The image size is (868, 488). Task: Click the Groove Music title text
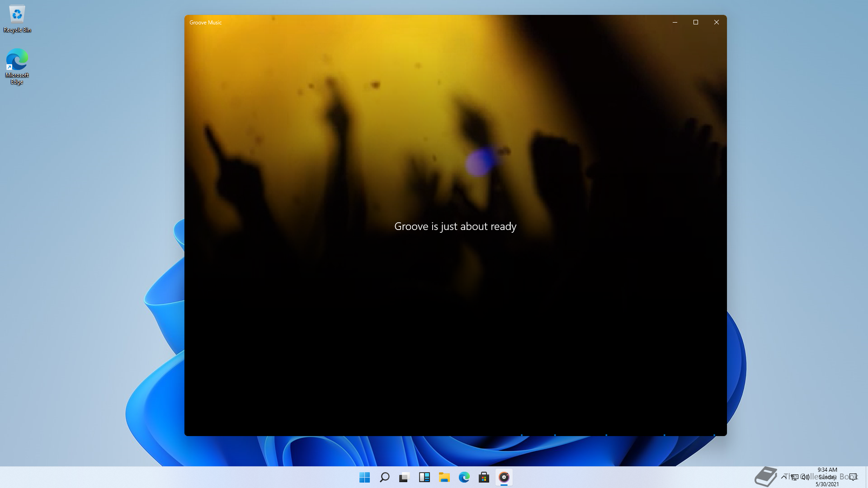[x=205, y=22]
